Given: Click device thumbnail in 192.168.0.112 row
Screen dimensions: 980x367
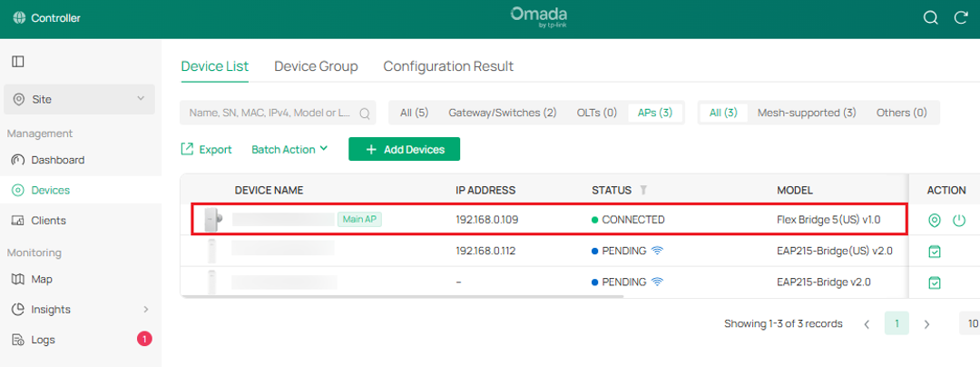Looking at the screenshot, I should (212, 251).
